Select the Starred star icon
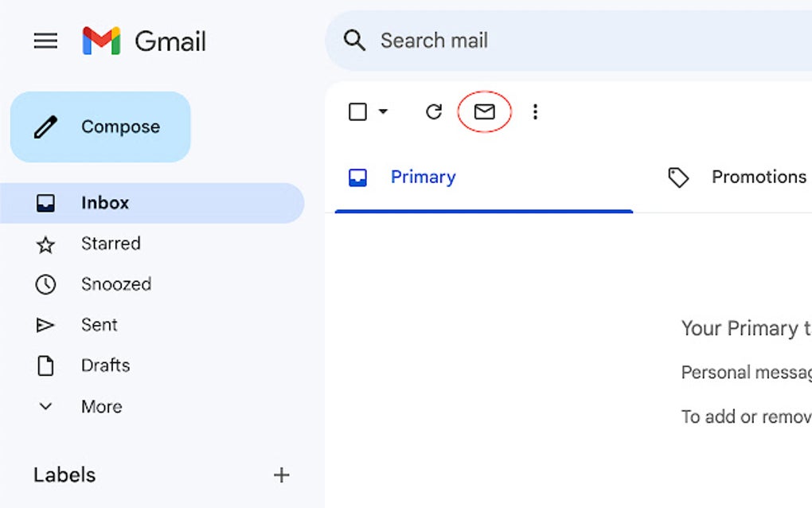812x508 pixels. (45, 244)
